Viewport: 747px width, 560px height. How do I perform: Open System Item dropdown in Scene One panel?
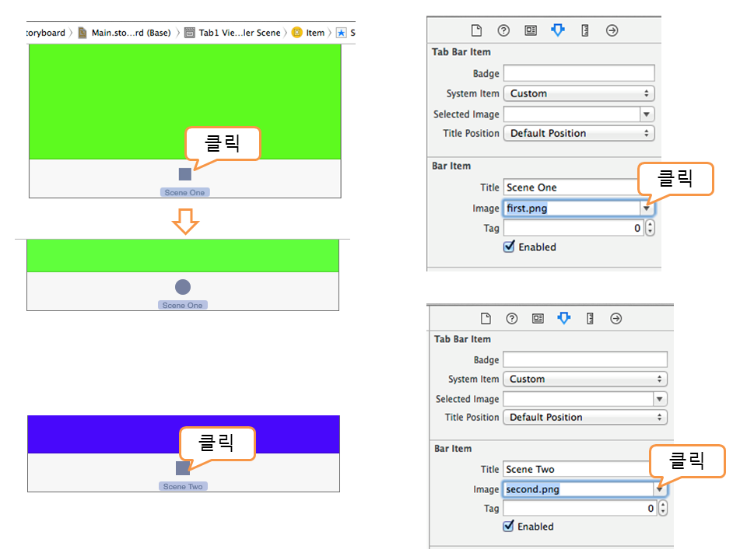click(x=578, y=93)
